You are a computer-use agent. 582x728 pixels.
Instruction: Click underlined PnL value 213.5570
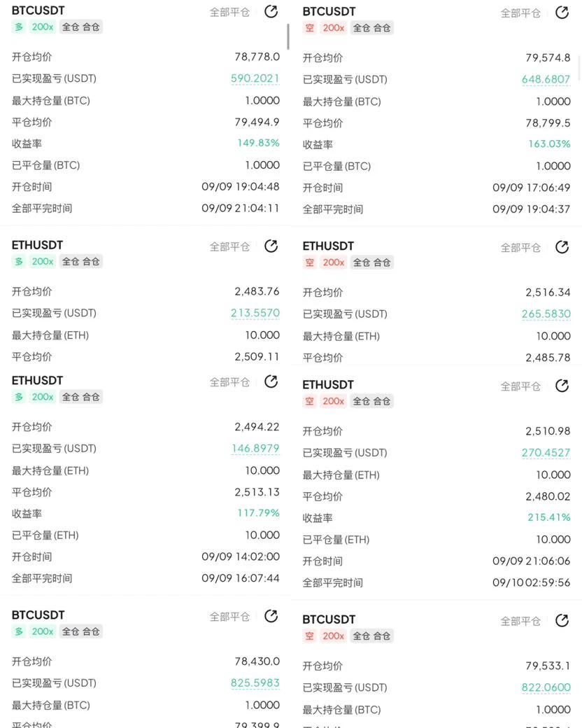point(255,313)
